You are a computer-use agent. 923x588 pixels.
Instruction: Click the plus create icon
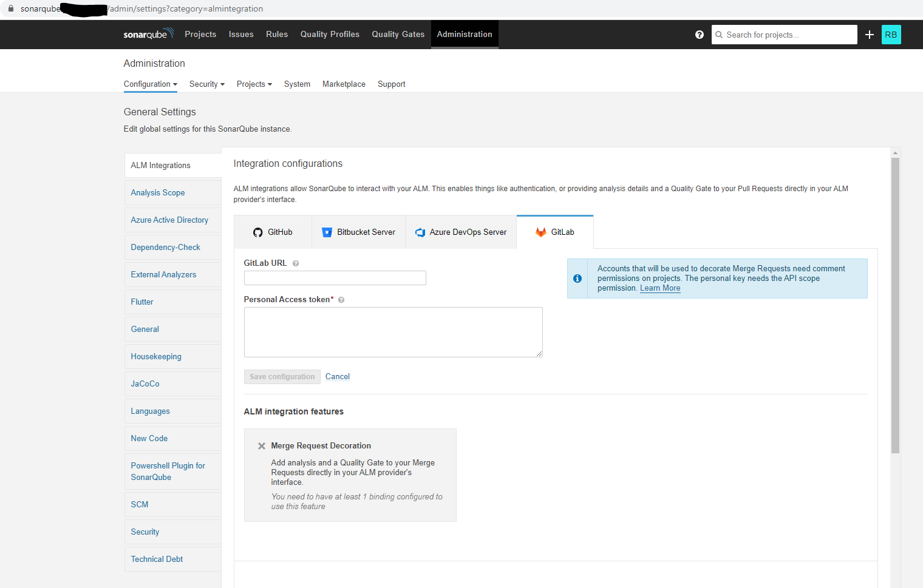click(870, 35)
